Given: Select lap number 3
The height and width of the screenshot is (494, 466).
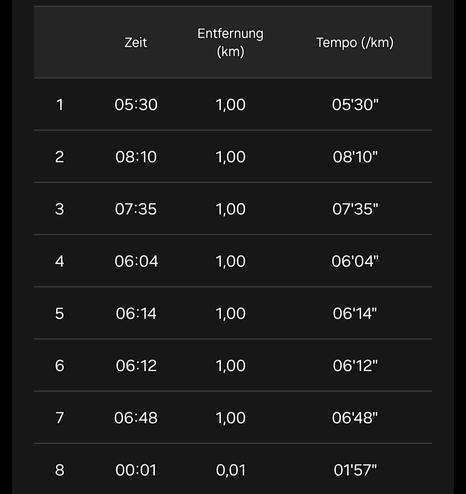Looking at the screenshot, I should 59,209.
